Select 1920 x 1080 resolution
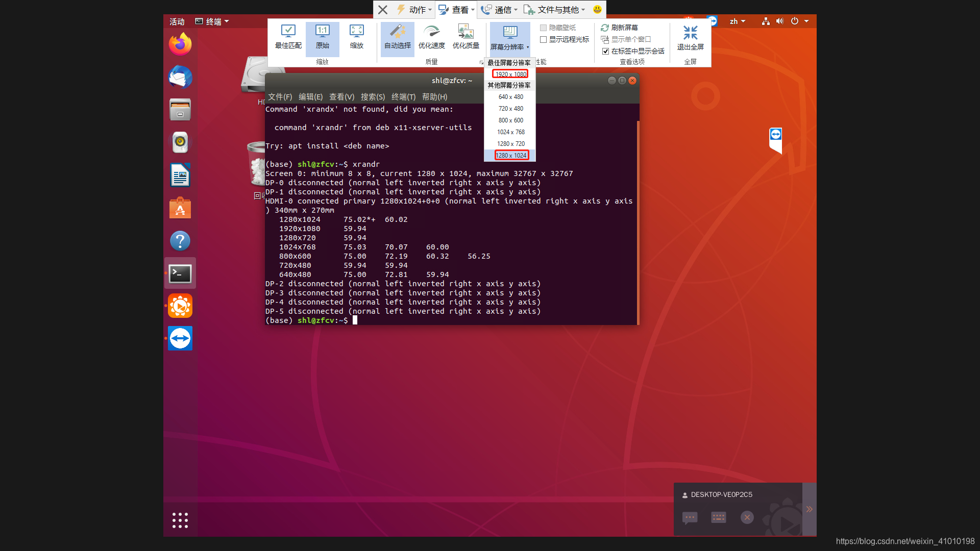This screenshot has height=551, width=980. pos(511,74)
